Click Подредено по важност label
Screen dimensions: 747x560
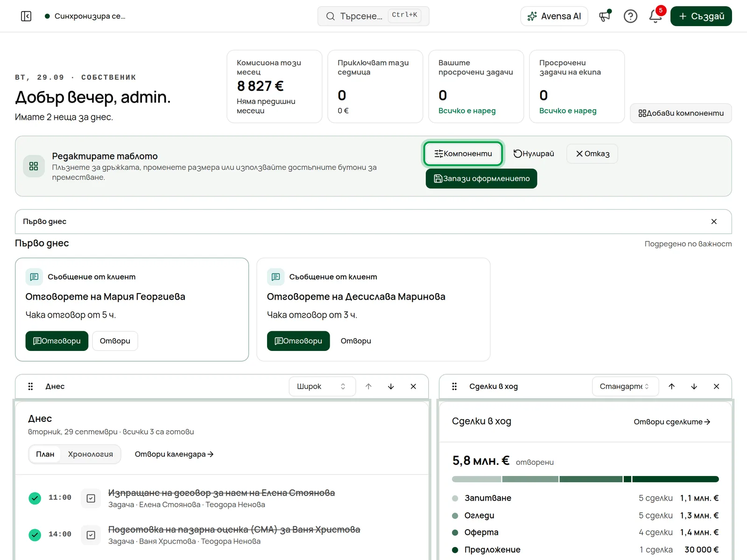[688, 244]
